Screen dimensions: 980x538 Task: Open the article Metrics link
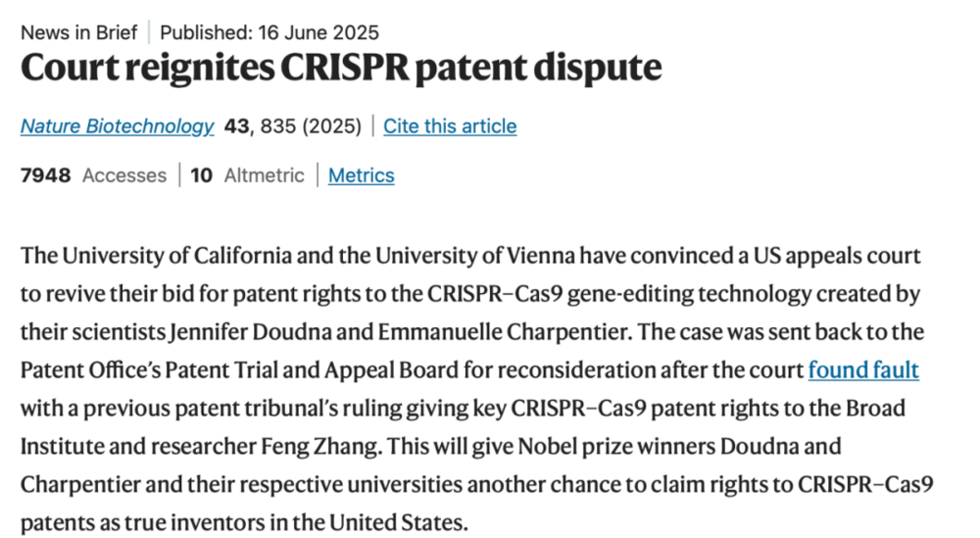pos(361,175)
